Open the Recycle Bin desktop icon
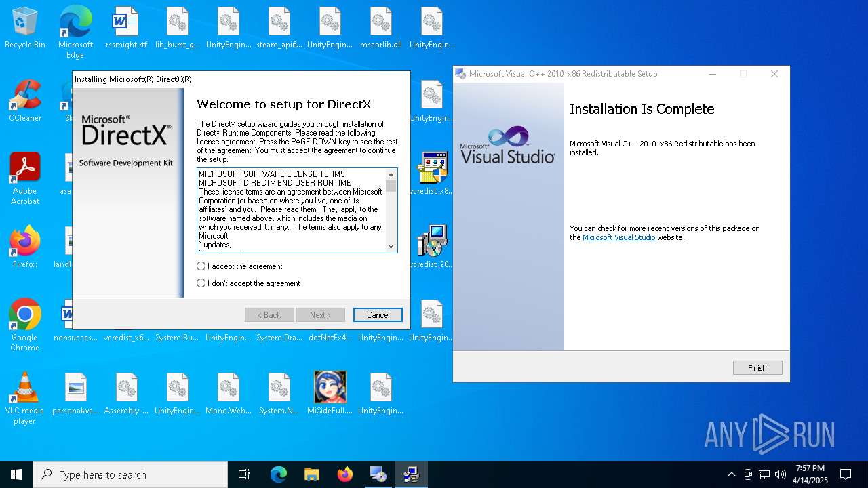Screen dimensions: 868x488 [25, 28]
